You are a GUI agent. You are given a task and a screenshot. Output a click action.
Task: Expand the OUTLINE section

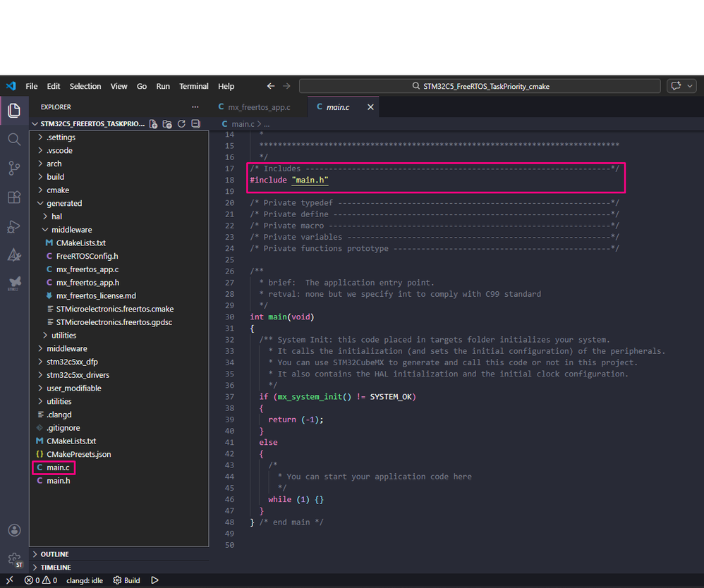[x=119, y=554]
